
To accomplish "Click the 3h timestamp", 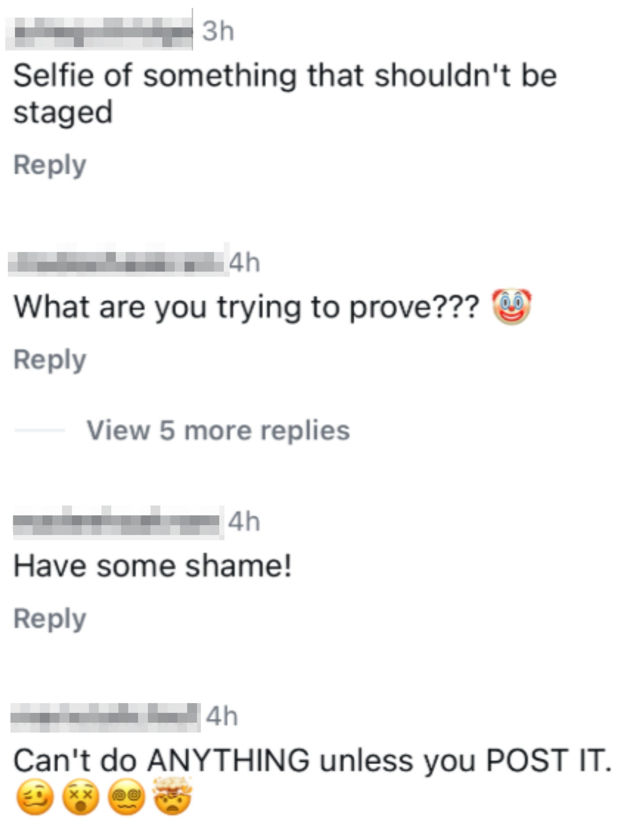I will [218, 31].
